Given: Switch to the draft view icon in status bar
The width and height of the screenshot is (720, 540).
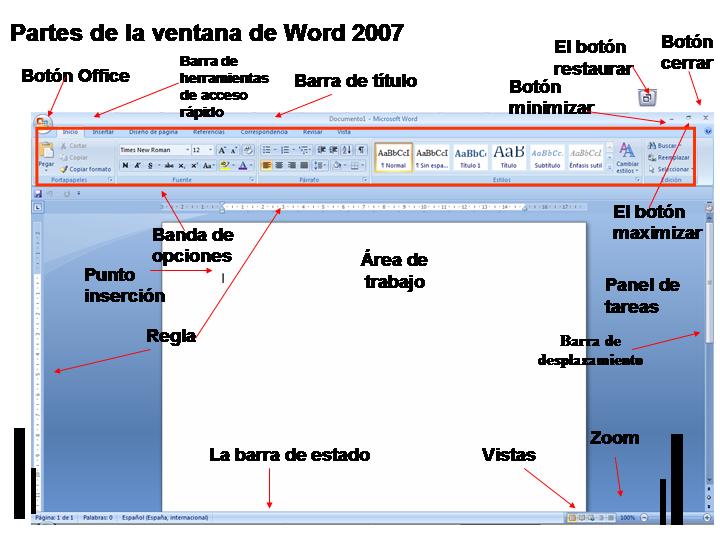Looking at the screenshot, I should pyautogui.click(x=611, y=518).
